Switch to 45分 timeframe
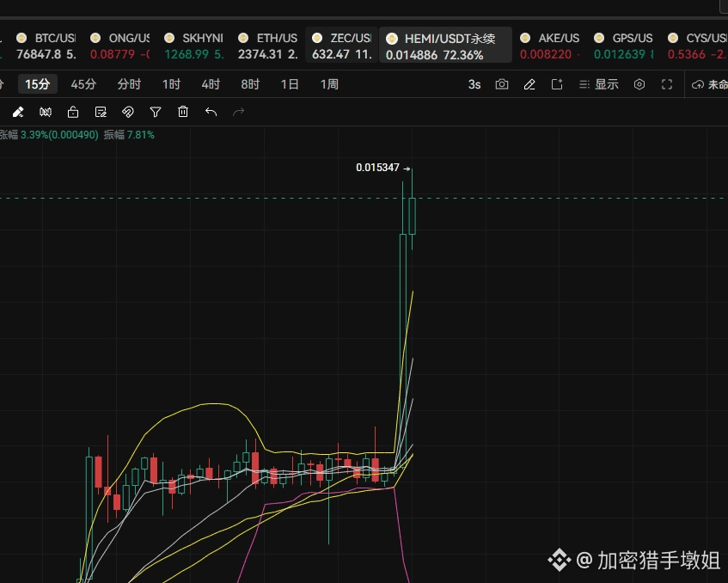Viewport: 728px width, 583px height. pyautogui.click(x=83, y=84)
